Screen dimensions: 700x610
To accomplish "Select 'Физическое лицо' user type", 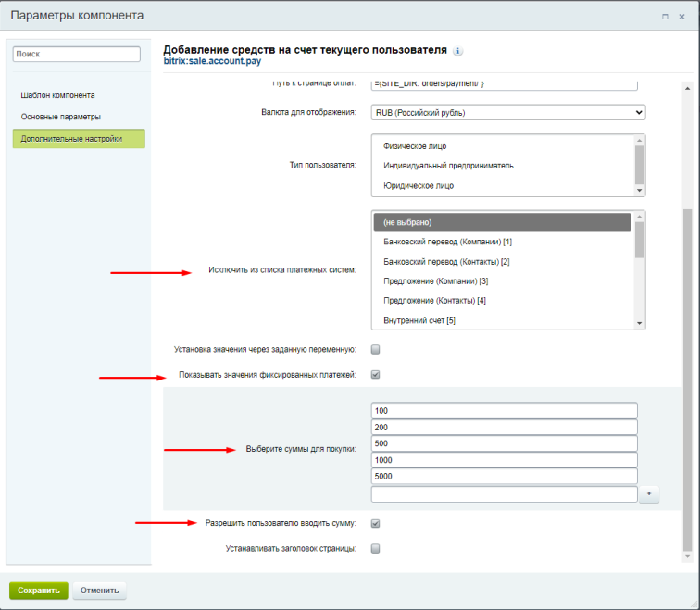I will pos(504,146).
